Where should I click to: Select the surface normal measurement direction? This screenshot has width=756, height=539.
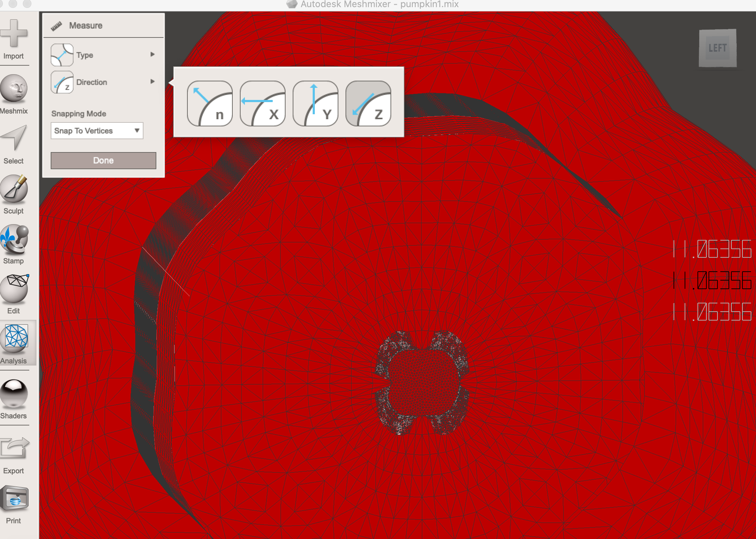click(210, 104)
